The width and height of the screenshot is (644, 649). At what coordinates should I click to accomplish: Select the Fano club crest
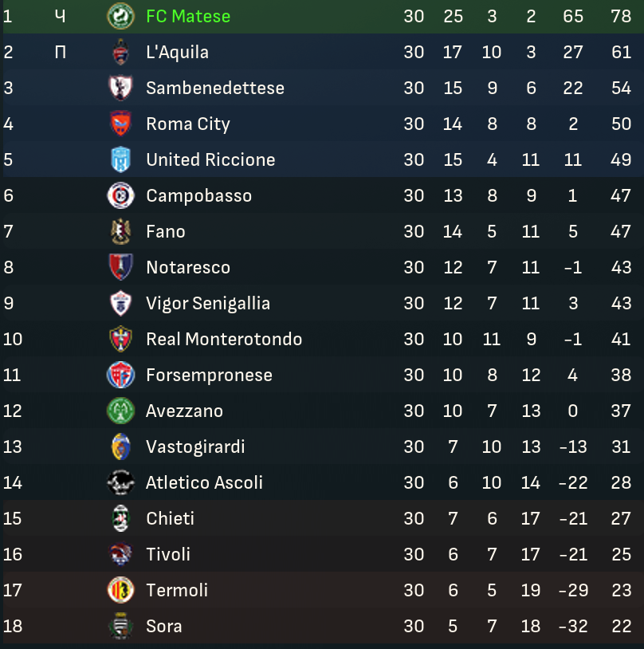coord(120,231)
